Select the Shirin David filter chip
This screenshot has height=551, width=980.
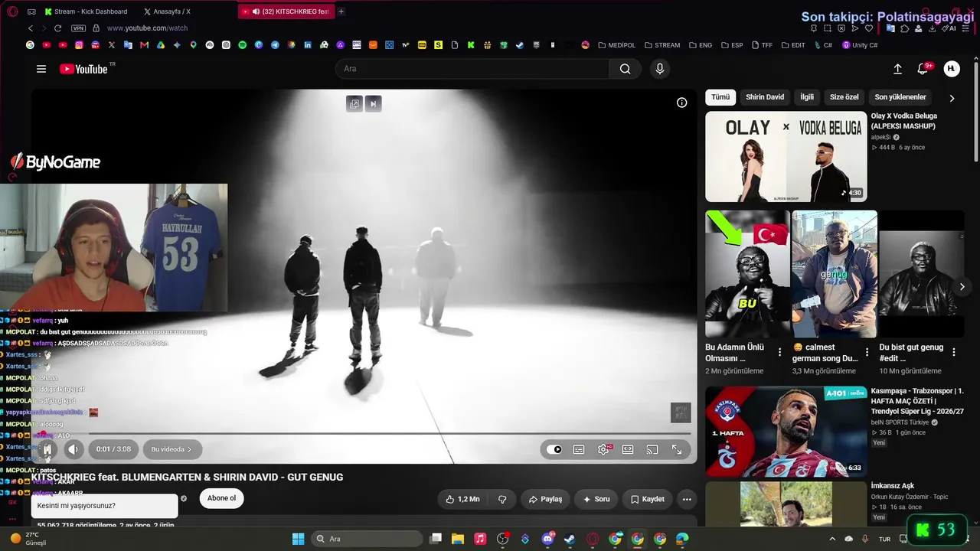tap(765, 97)
